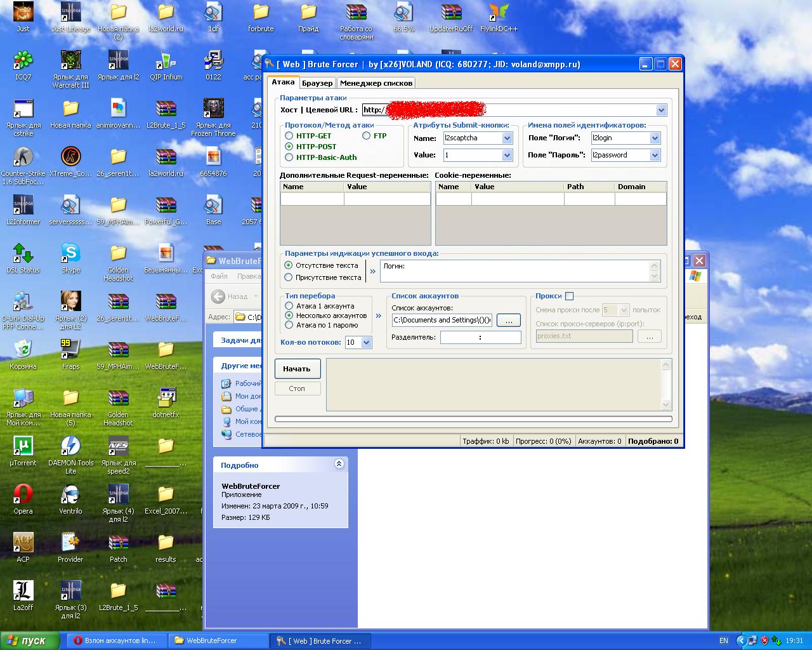Switch to the Opera taskbar item

coord(116,641)
